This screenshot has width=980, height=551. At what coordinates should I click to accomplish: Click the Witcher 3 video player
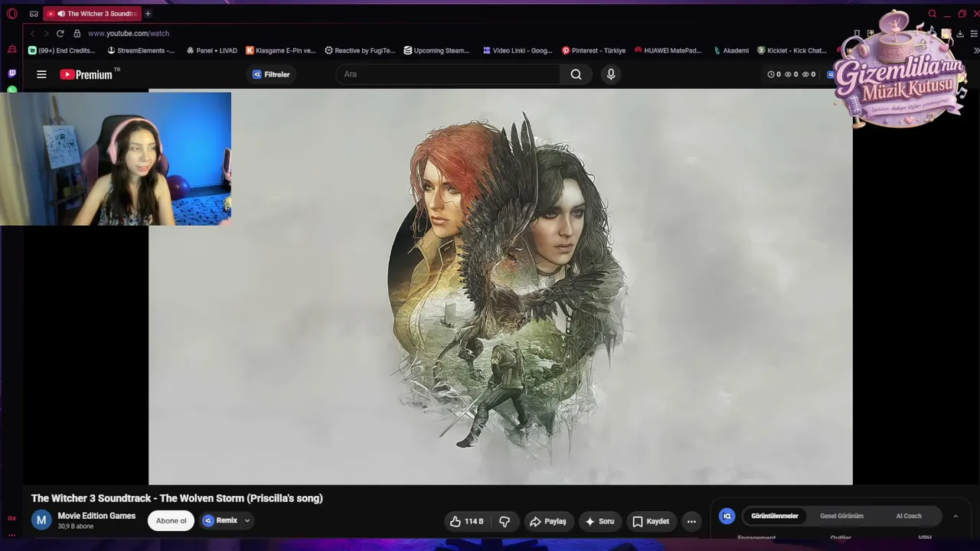pyautogui.click(x=500, y=287)
